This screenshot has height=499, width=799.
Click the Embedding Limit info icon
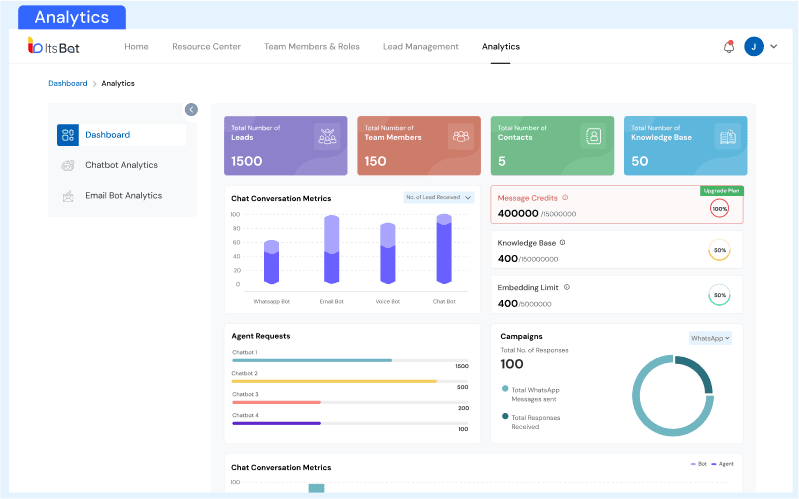[x=567, y=287]
